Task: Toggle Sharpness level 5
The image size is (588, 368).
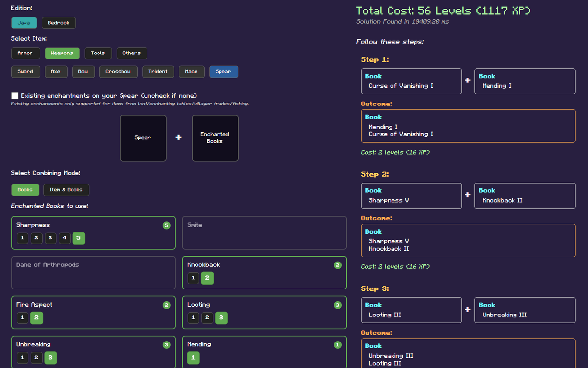Action: [78, 238]
